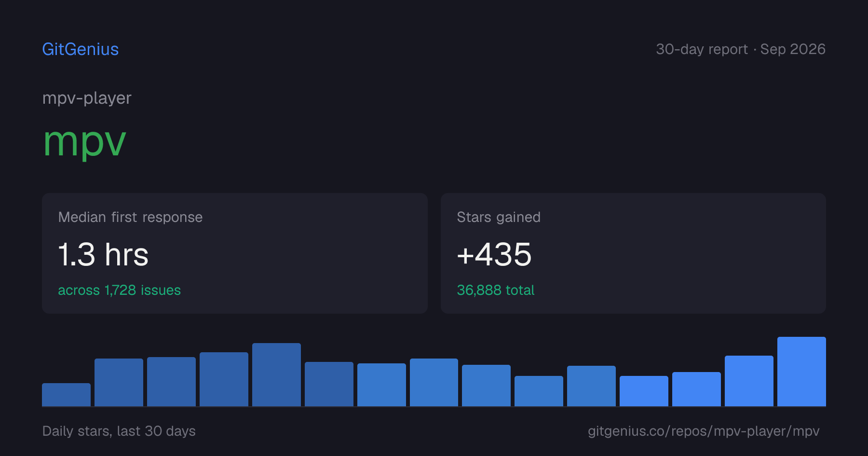Viewport: 868px width, 456px height.
Task: Select the second bar of daily stars
Action: (119, 382)
